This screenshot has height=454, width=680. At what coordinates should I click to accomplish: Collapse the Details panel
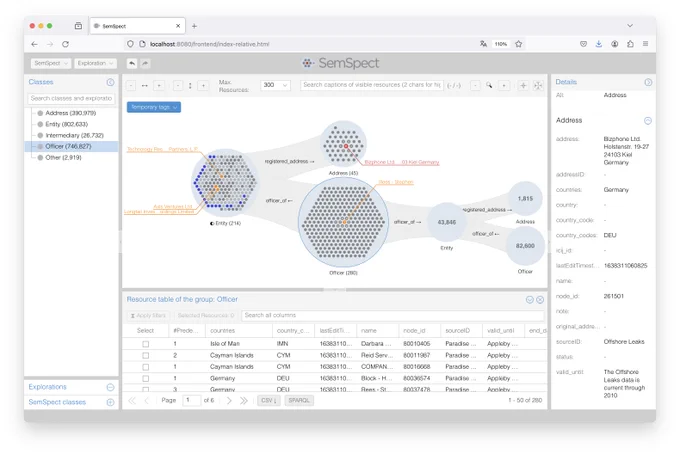(648, 82)
